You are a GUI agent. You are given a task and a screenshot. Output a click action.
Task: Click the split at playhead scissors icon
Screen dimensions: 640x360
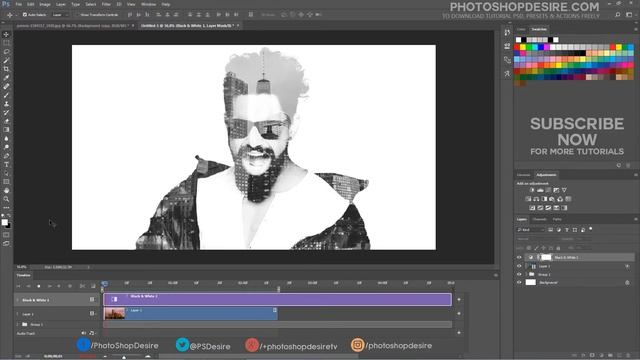[82, 286]
